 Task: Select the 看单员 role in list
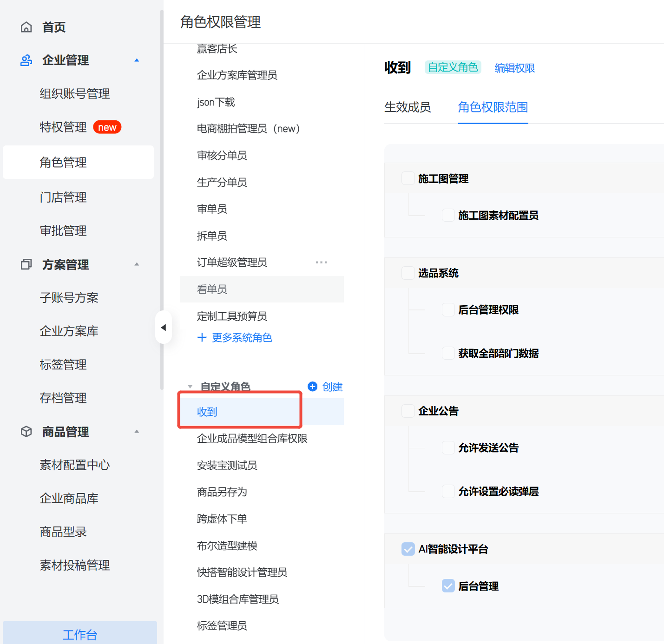coord(212,289)
